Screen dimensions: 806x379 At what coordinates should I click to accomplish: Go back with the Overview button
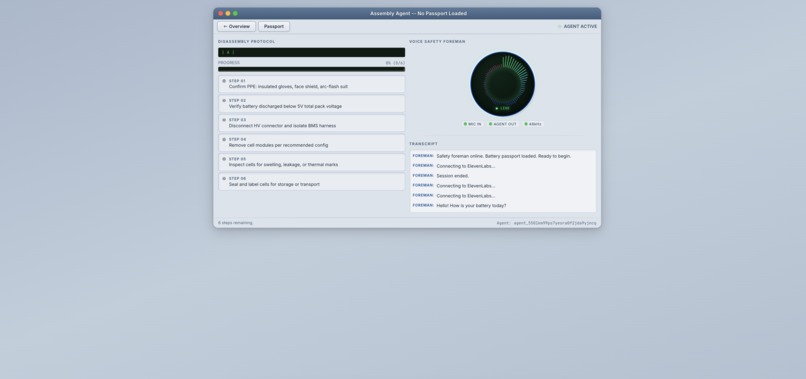(x=236, y=27)
